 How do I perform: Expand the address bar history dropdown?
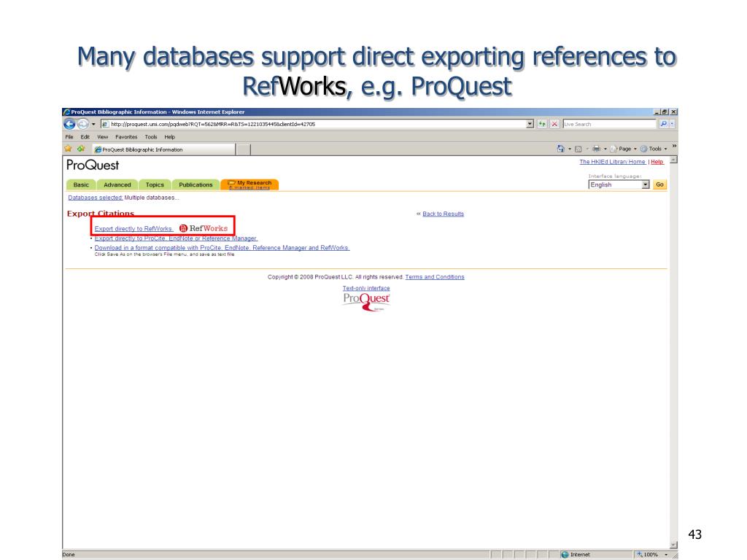click(x=530, y=124)
